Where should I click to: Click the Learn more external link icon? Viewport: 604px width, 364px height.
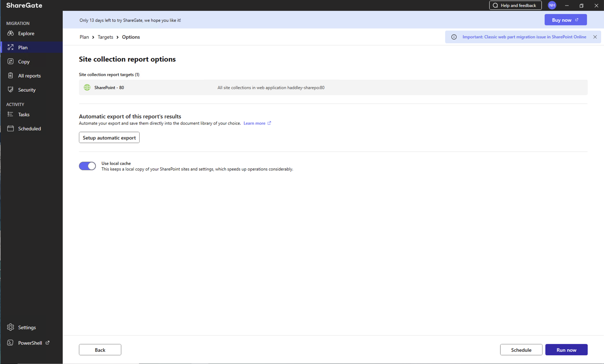pos(269,123)
